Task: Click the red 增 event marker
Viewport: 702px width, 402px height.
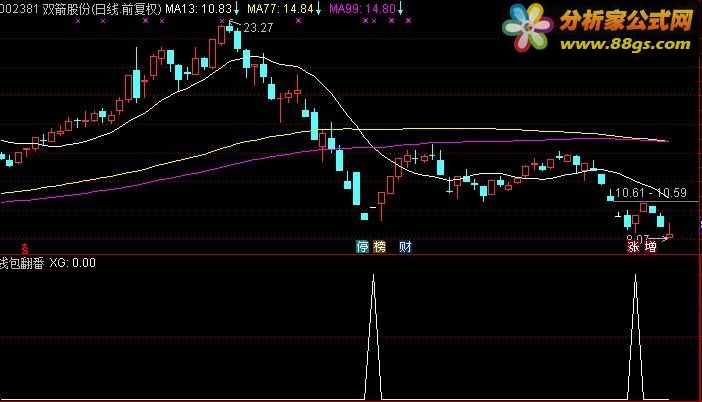Action: click(651, 247)
